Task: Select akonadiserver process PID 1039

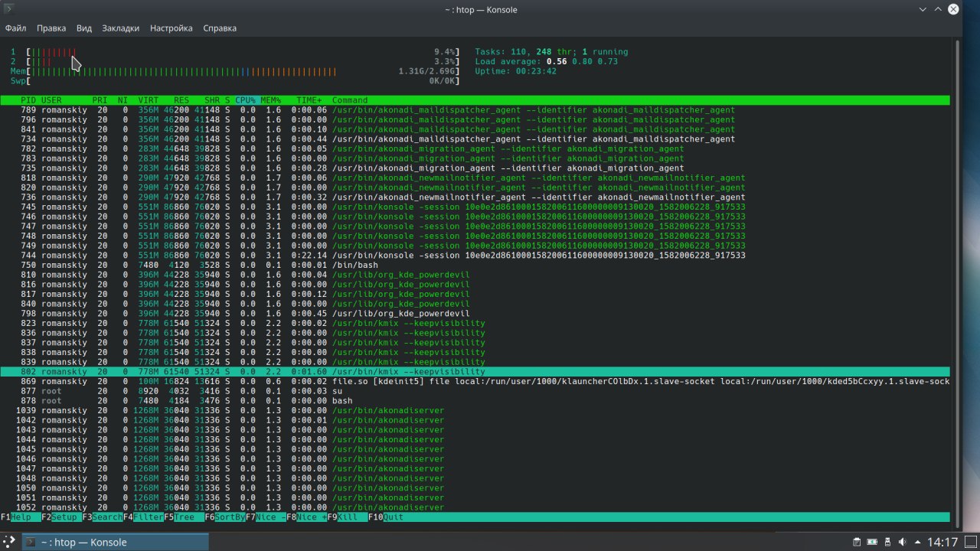Action: click(x=475, y=411)
